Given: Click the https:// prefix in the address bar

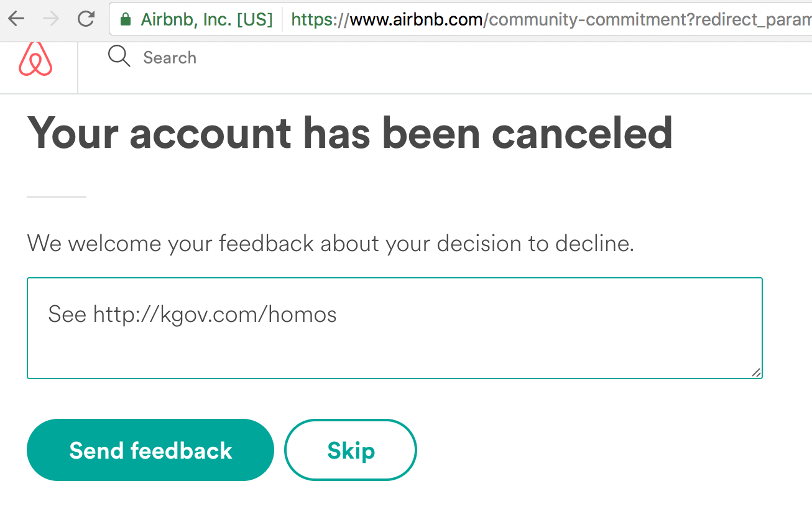Looking at the screenshot, I should pyautogui.click(x=320, y=20).
